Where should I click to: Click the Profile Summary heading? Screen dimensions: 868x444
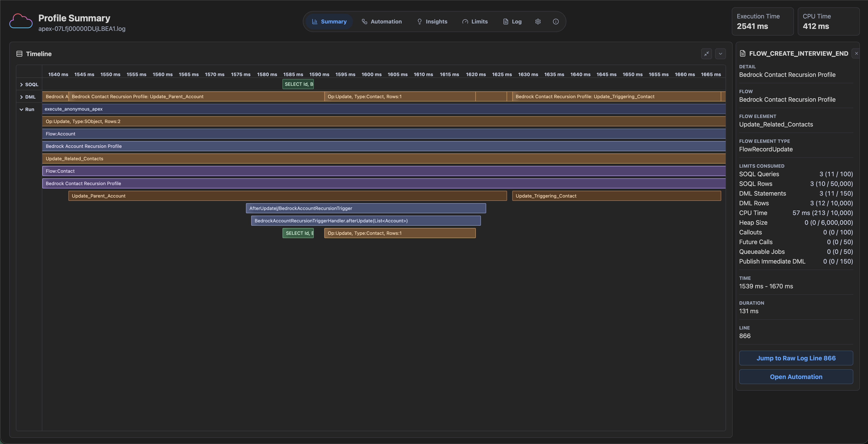(x=74, y=18)
